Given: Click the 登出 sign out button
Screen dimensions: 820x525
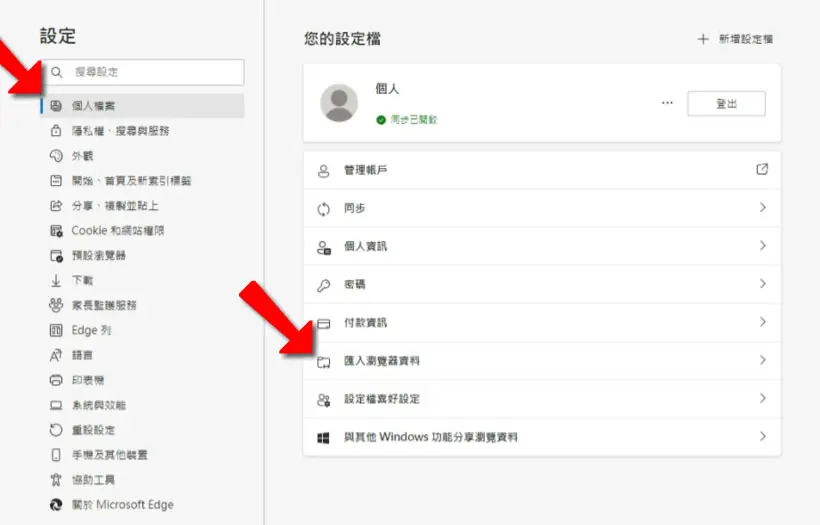Looking at the screenshot, I should click(x=726, y=104).
